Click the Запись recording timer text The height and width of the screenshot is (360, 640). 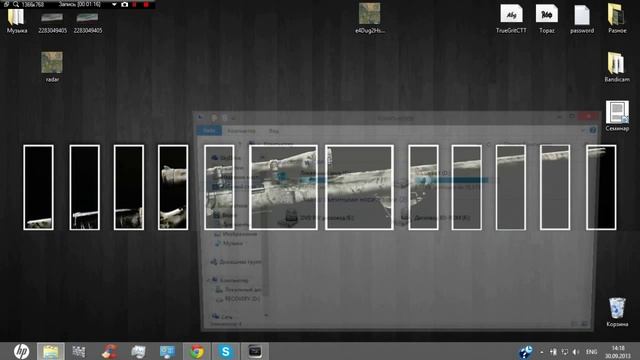tap(80, 4)
